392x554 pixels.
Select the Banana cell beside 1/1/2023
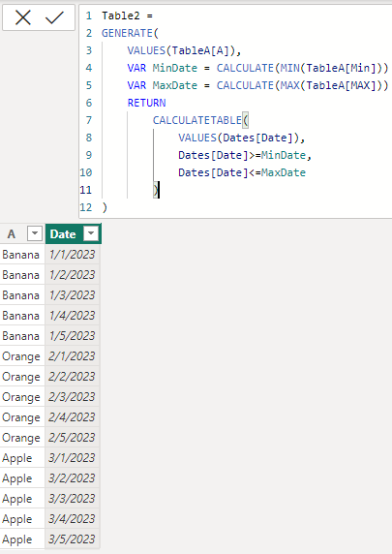click(22, 255)
